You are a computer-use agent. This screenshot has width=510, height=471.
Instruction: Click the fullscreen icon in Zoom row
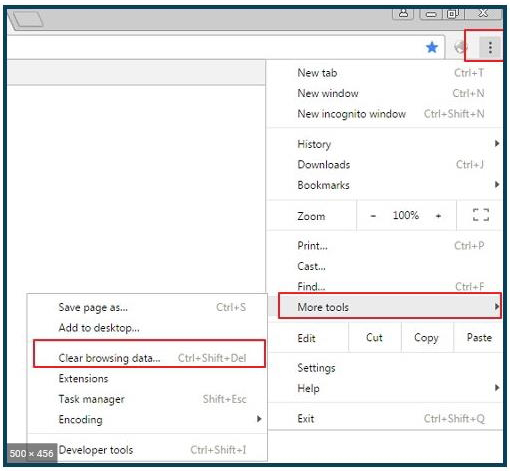(481, 215)
